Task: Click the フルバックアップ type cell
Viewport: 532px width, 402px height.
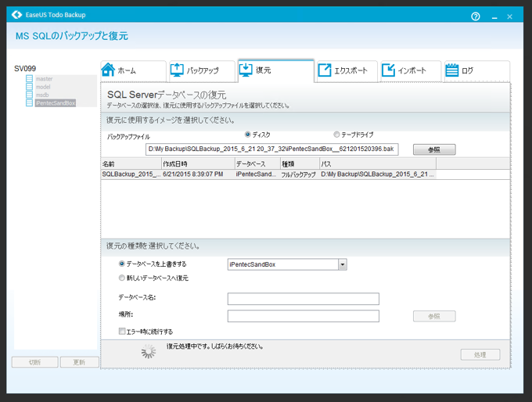Action: coord(300,174)
